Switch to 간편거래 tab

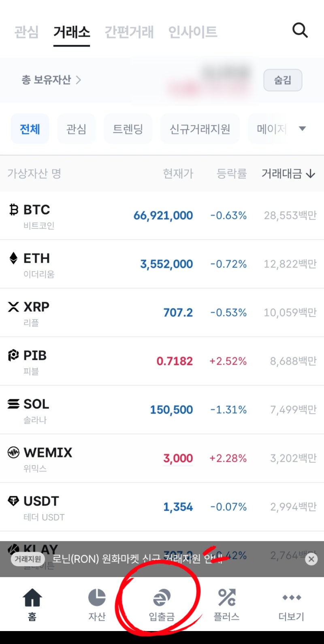[x=129, y=32]
